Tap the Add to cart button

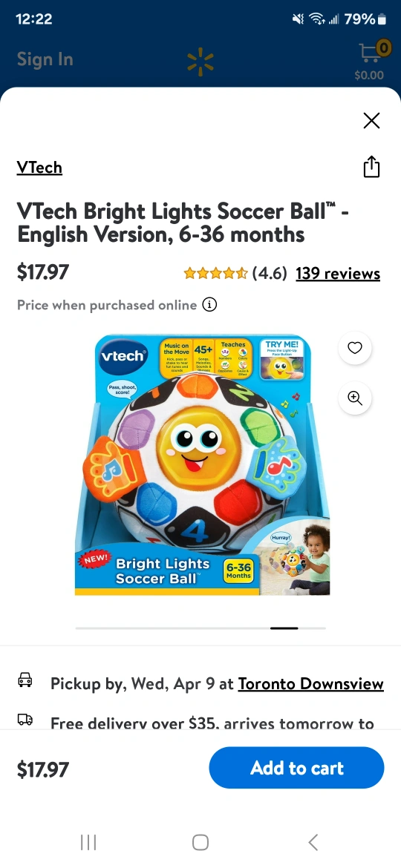(296, 768)
